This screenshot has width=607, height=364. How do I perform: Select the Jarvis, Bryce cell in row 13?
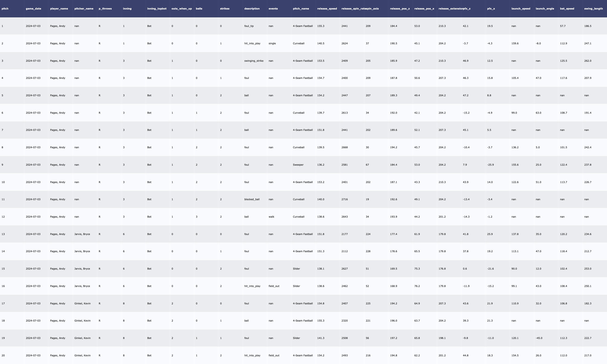click(x=82, y=234)
